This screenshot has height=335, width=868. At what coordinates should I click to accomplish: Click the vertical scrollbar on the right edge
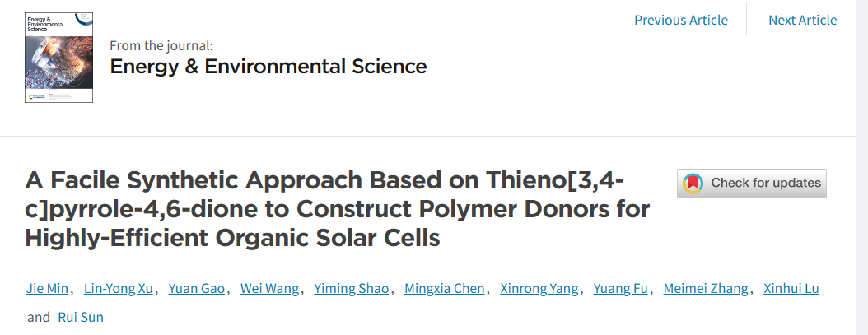862,167
